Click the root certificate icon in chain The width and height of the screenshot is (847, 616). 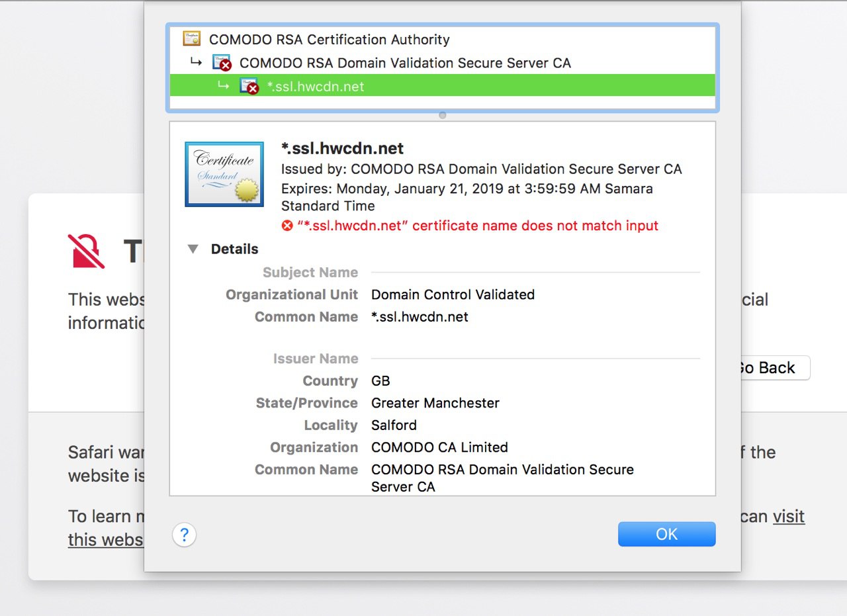coord(192,39)
